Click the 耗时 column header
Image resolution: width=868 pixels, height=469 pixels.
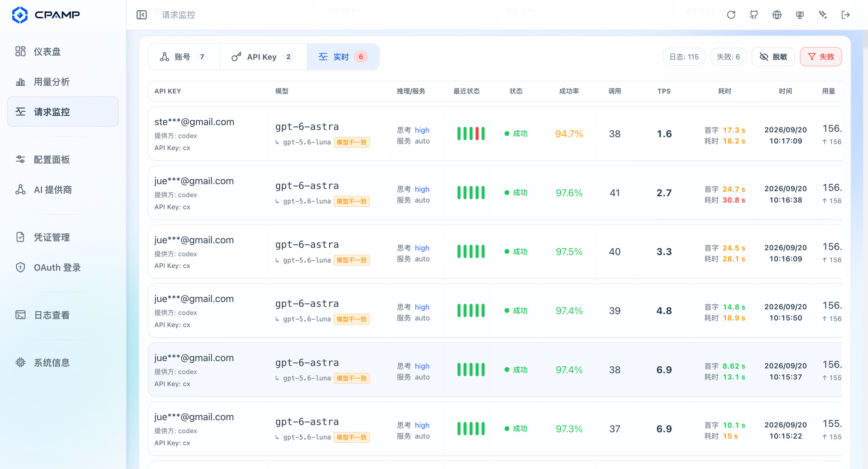tap(725, 91)
